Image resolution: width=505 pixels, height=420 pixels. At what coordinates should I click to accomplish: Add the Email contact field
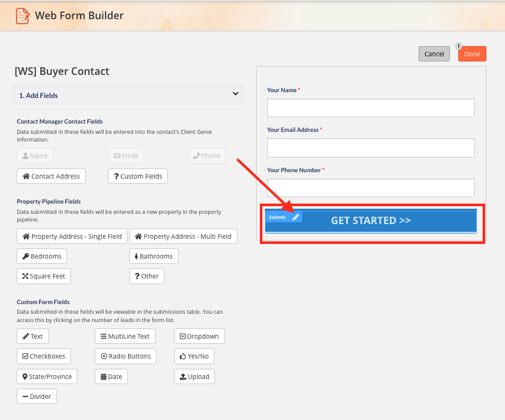(x=126, y=156)
